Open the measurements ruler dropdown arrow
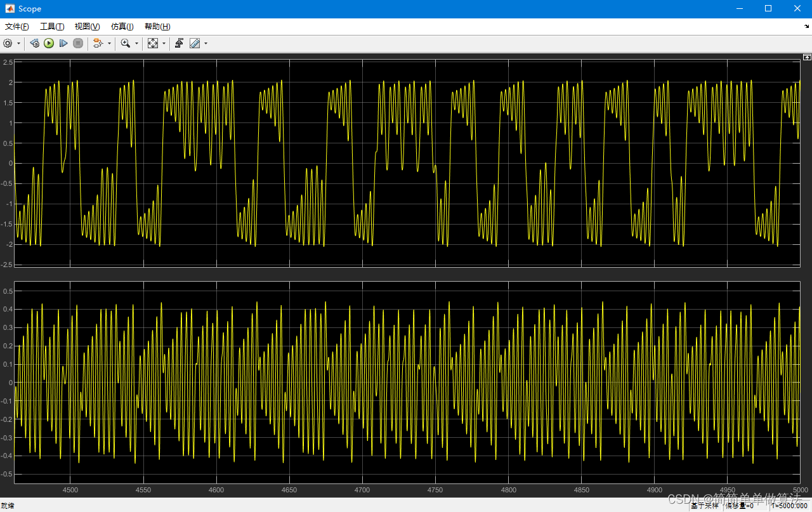812x512 pixels. pos(206,43)
